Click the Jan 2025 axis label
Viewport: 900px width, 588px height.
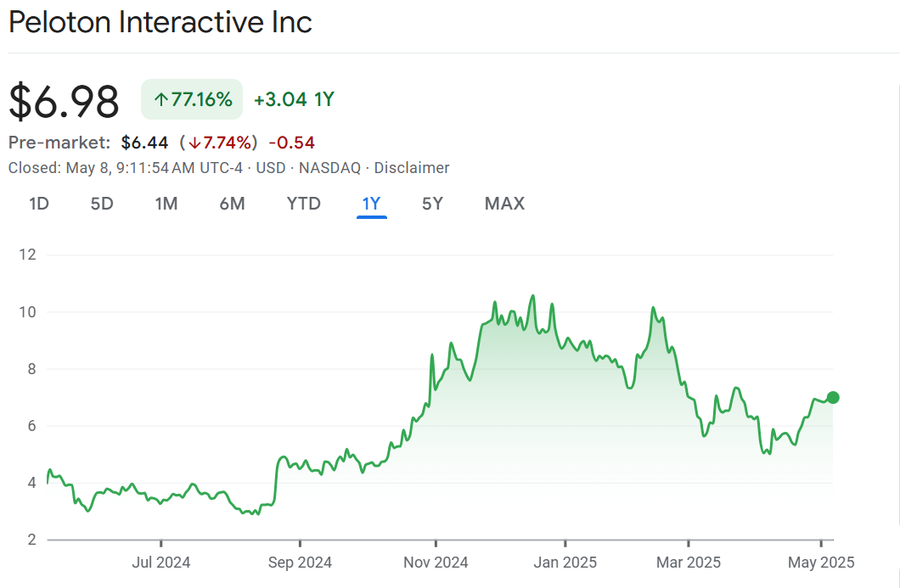(565, 563)
